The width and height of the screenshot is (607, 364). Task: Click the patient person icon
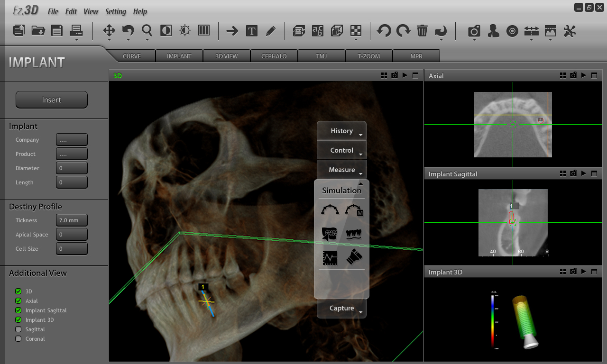493,31
